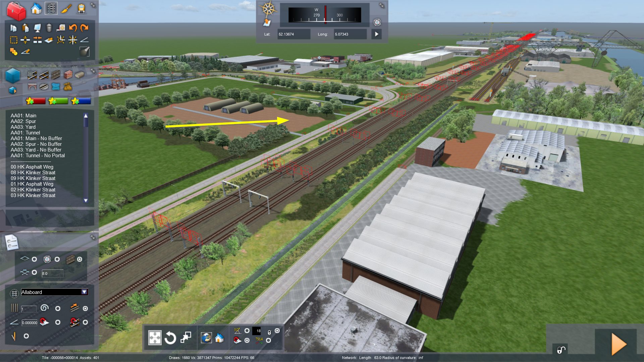Image resolution: width=644 pixels, height=362 pixels.
Task: Select '00 HK Asphalt Weg' entry
Action: coord(32,167)
